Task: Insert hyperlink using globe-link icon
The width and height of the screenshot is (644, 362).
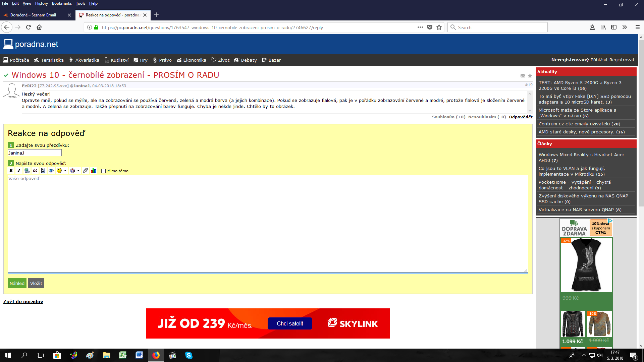Action: pos(27,171)
